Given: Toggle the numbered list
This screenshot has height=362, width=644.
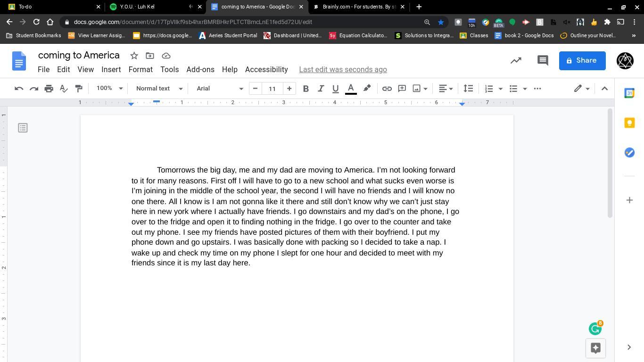Looking at the screenshot, I should coord(489,89).
